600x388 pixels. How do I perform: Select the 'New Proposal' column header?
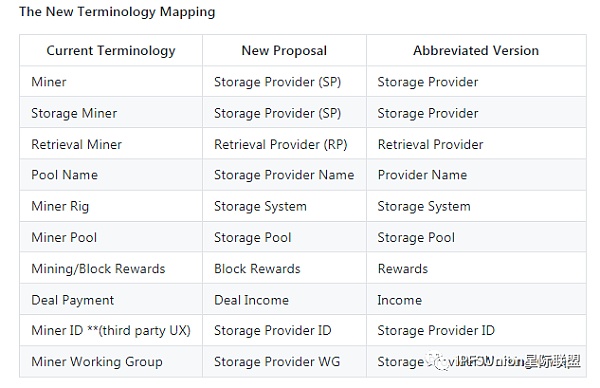(x=284, y=51)
